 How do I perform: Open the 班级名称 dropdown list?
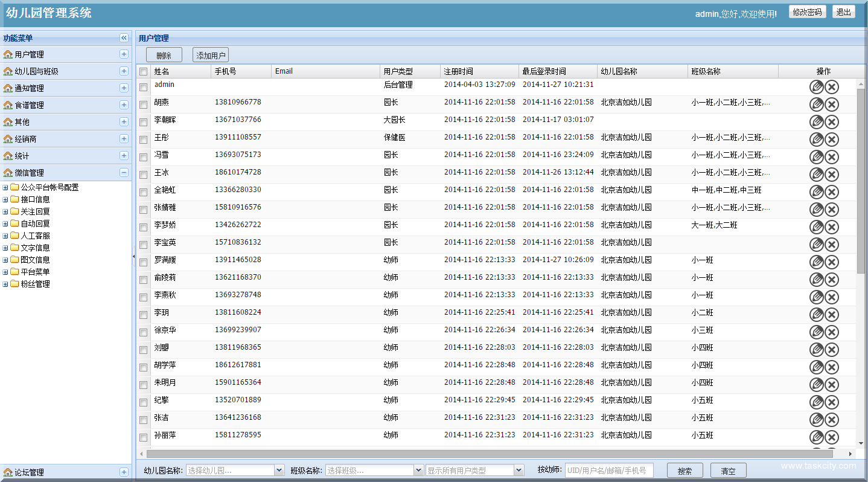[418, 471]
